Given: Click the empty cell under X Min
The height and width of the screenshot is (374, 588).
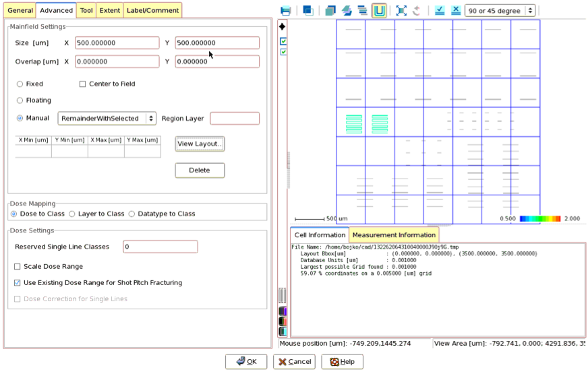Looking at the screenshot, I should [33, 151].
